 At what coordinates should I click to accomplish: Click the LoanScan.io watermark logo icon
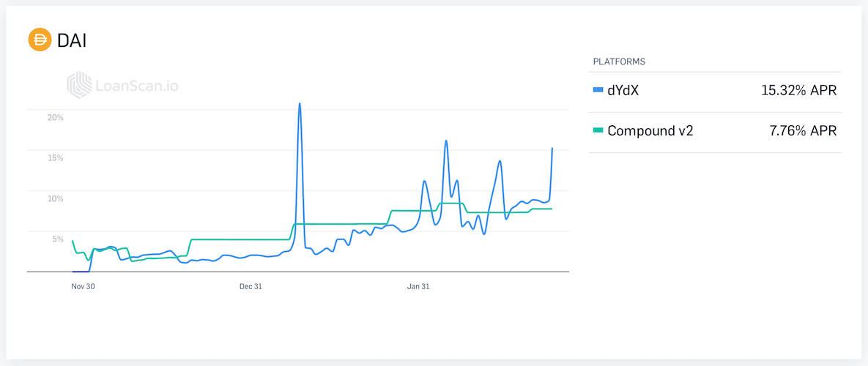click(x=79, y=86)
